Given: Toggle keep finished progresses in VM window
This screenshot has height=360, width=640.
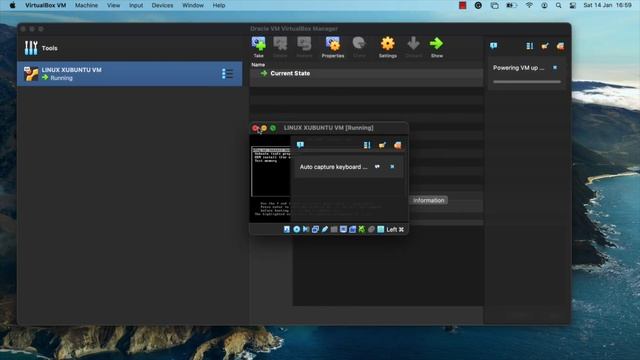Looking at the screenshot, I should point(382,145).
